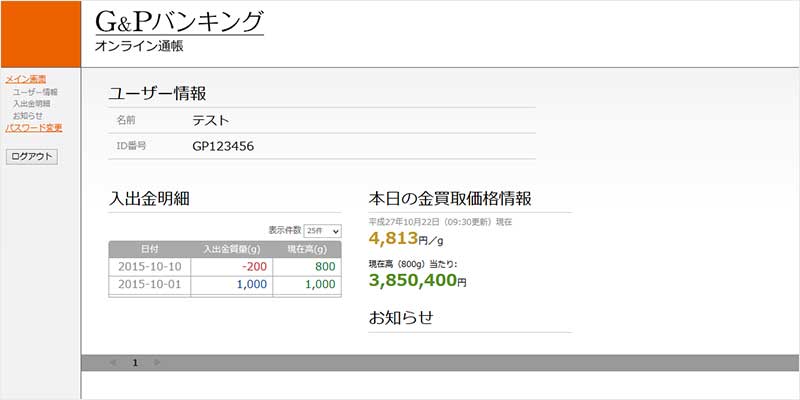
Task: Click the パスワード変更 link
Action: tap(34, 128)
